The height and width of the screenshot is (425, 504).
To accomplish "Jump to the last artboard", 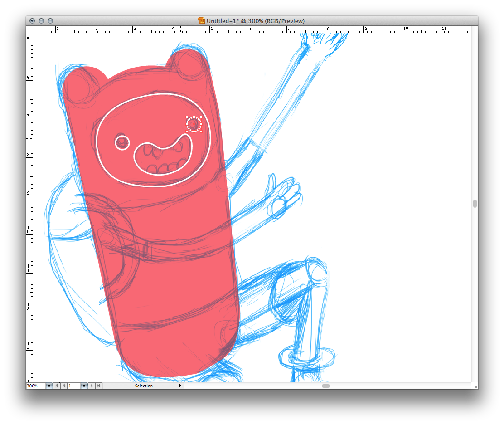I will tap(99, 386).
